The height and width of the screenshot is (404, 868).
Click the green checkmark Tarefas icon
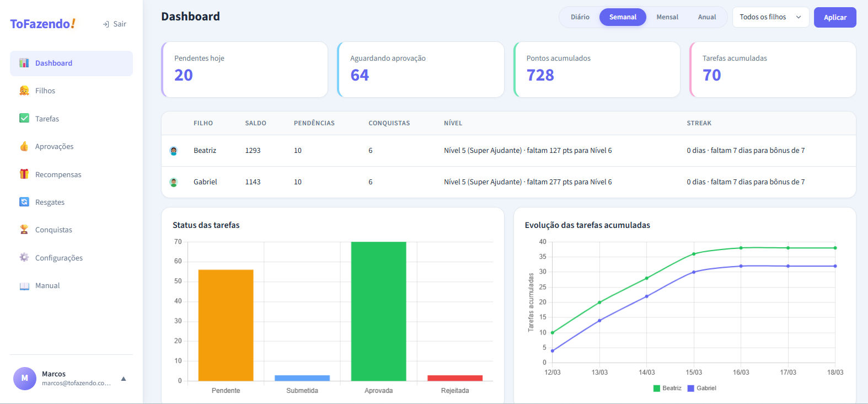pyautogui.click(x=24, y=118)
